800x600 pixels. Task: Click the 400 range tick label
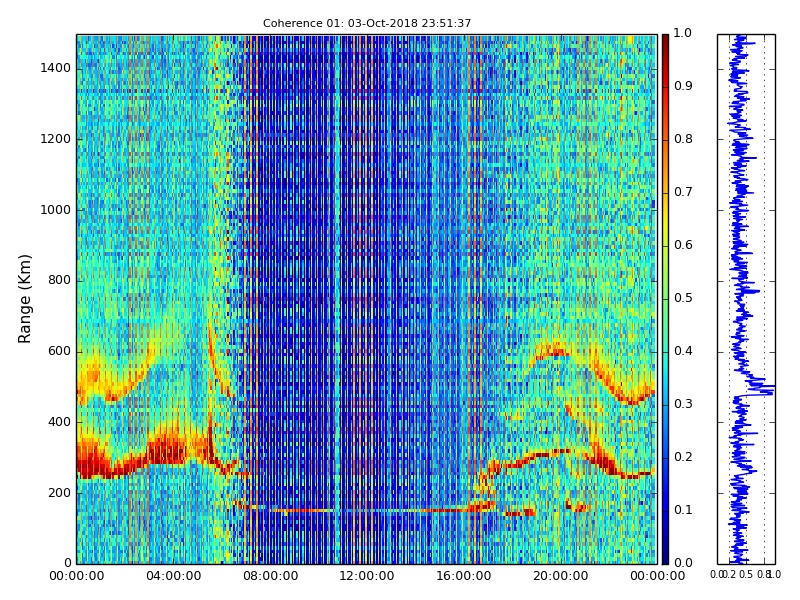tap(59, 422)
